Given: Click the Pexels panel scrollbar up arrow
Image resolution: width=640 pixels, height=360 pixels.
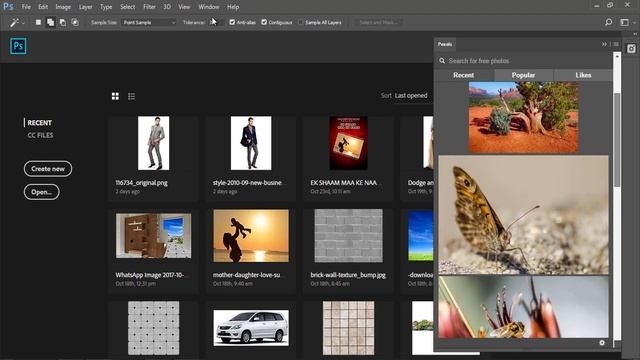Looking at the screenshot, I should [617, 56].
